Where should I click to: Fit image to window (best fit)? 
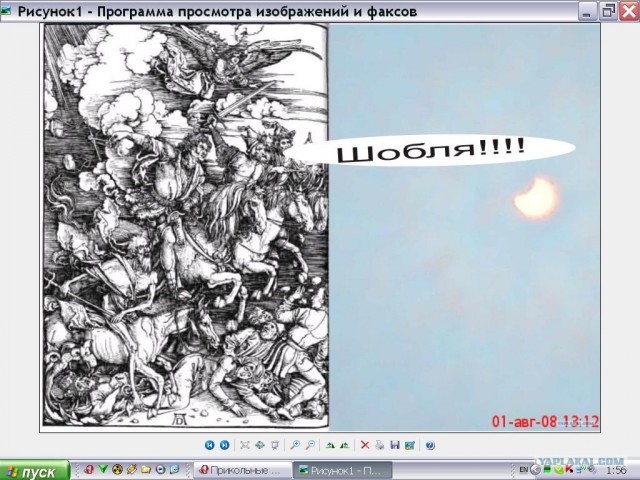pos(244,445)
